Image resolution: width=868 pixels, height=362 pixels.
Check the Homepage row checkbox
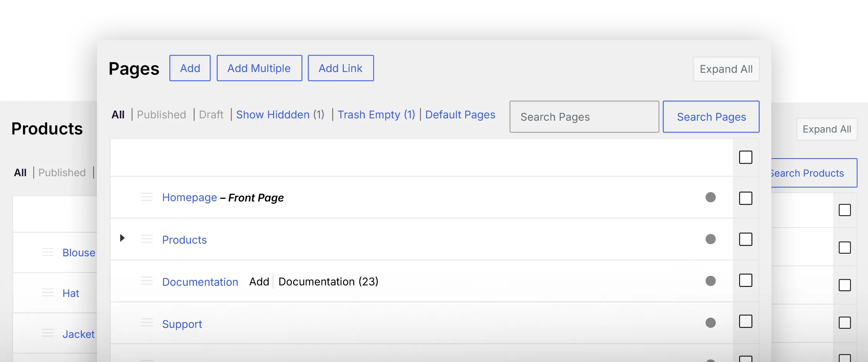click(x=746, y=198)
